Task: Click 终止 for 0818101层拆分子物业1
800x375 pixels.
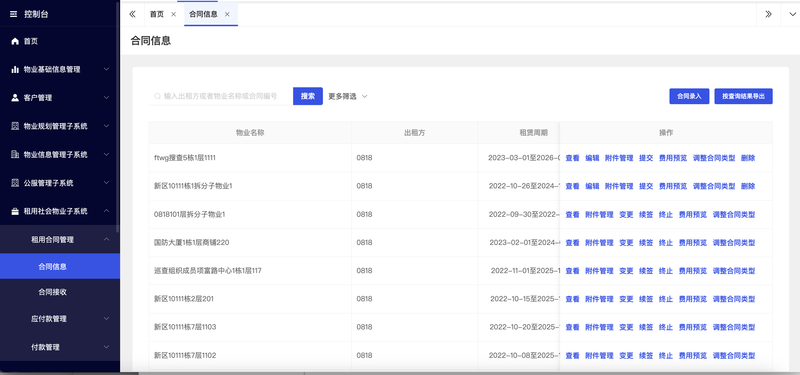Action: (666, 215)
